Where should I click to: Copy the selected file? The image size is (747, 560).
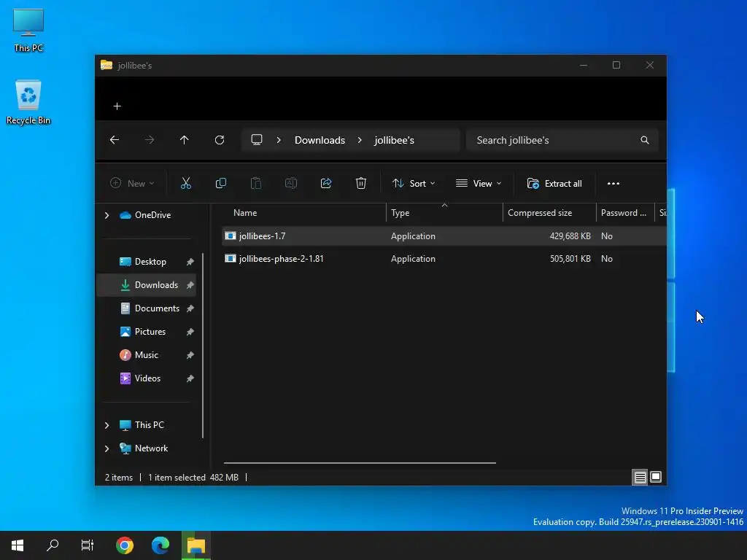click(220, 183)
